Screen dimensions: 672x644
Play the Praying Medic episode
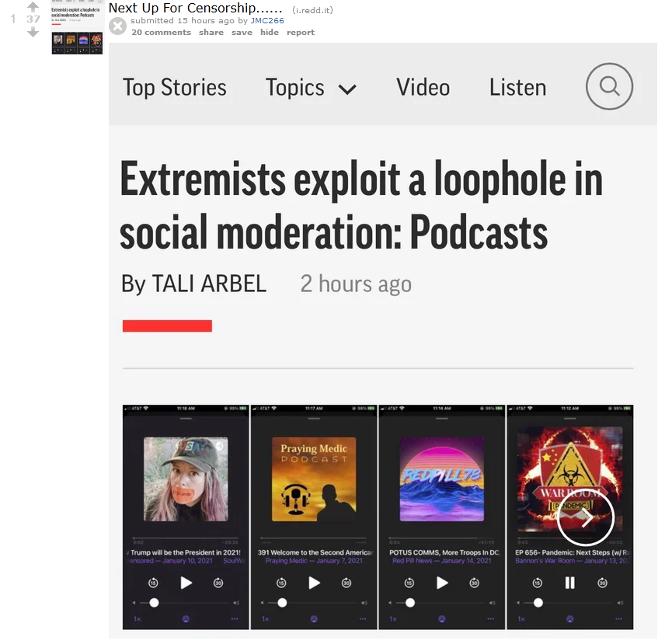click(314, 583)
